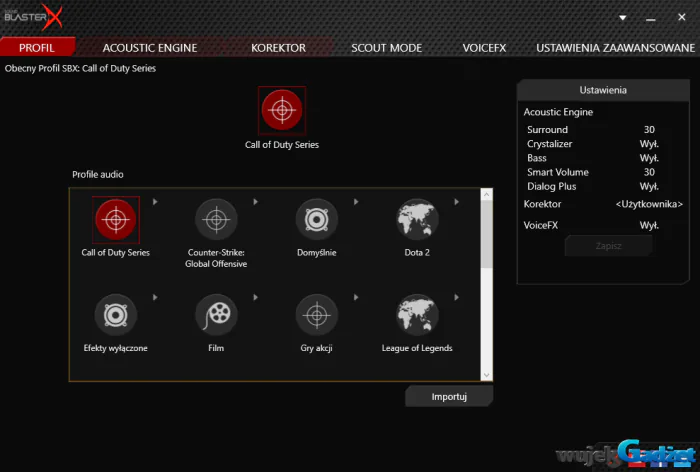Choose the Gry akcji crosshair profile icon
The width and height of the screenshot is (700, 472).
317,315
